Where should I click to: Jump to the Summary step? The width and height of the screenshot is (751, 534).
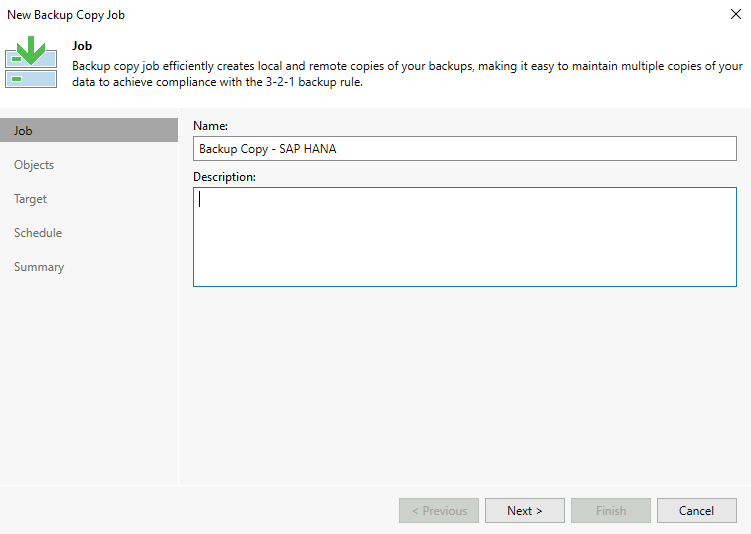(x=39, y=267)
